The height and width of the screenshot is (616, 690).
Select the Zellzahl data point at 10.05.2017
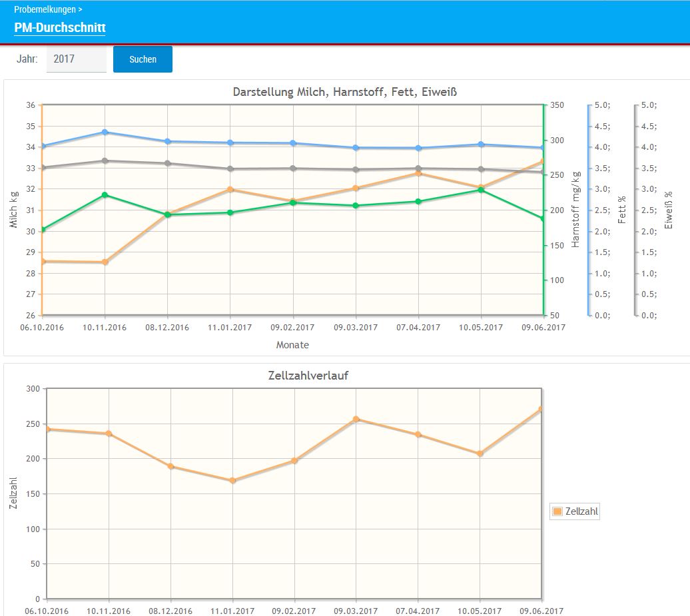[x=480, y=454]
